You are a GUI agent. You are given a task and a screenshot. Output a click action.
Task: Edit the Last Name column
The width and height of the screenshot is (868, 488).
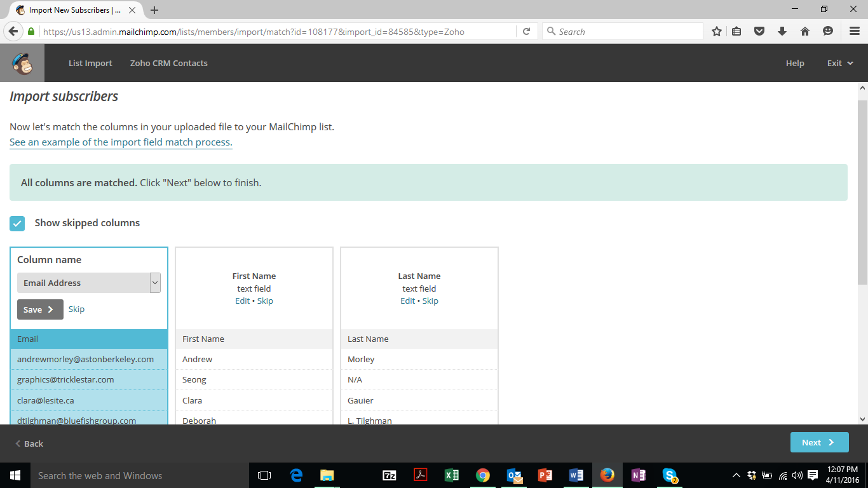(407, 301)
